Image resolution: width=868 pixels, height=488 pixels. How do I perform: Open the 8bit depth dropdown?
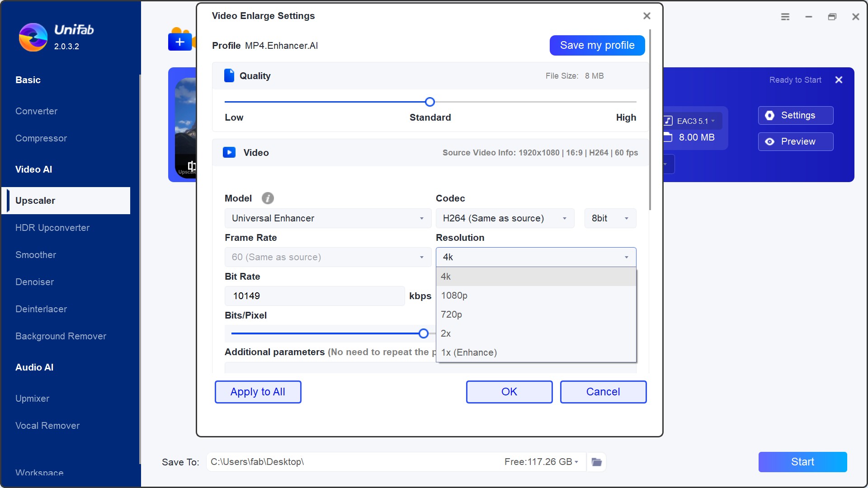610,218
